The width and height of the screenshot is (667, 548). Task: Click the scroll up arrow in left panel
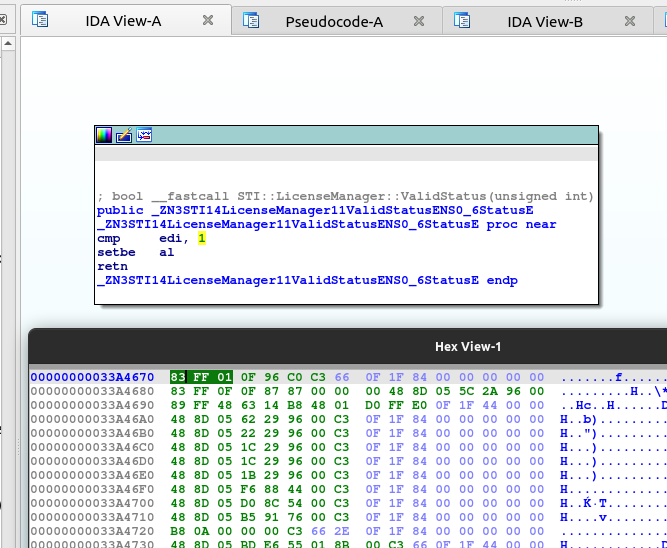click(x=9, y=43)
